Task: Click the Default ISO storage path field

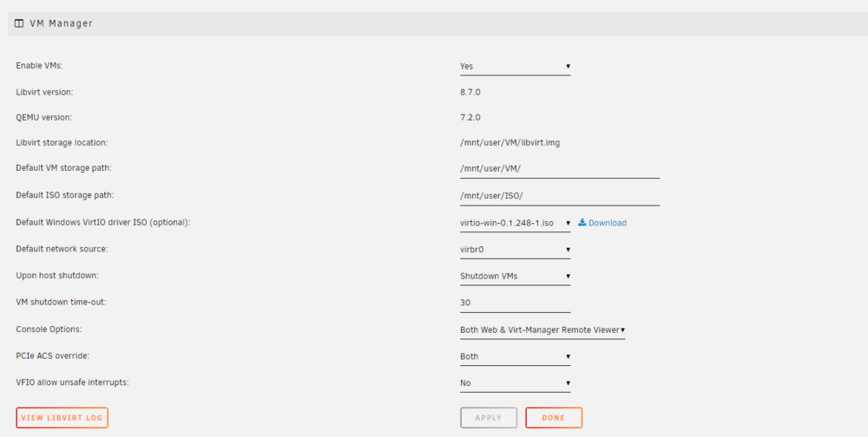Action: tap(560, 196)
